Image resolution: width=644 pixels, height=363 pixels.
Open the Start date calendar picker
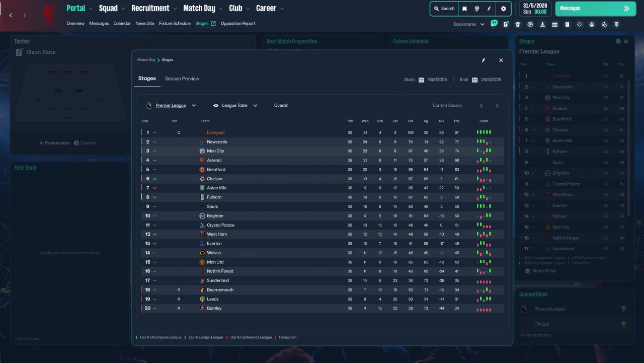(x=421, y=80)
